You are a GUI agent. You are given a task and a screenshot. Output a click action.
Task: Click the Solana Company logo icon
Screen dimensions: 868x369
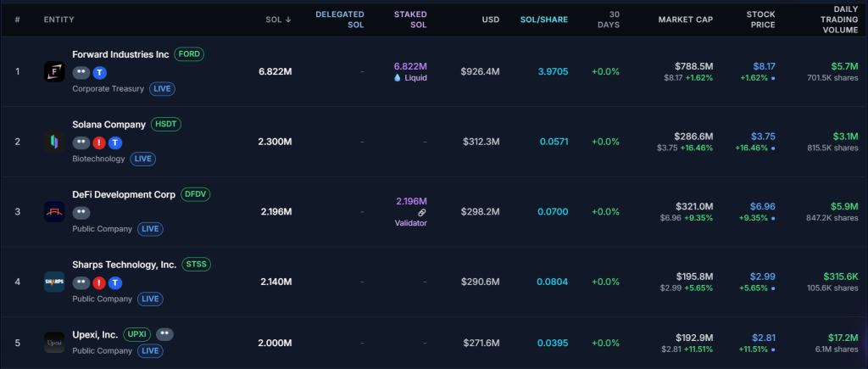(x=54, y=142)
